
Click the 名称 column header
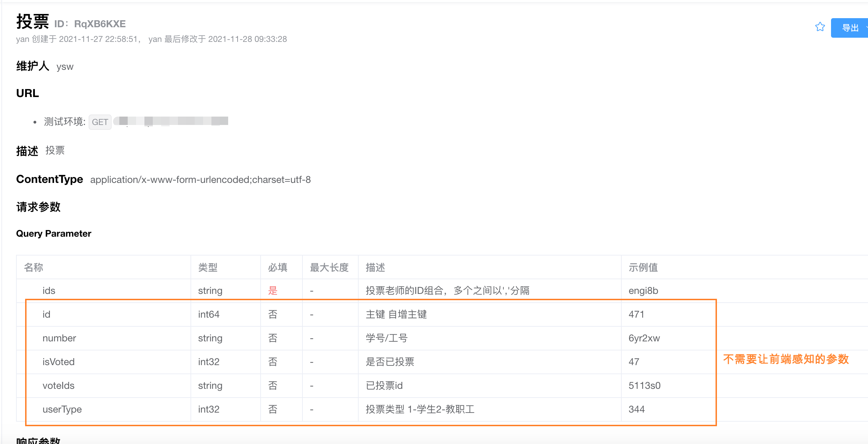click(x=33, y=267)
